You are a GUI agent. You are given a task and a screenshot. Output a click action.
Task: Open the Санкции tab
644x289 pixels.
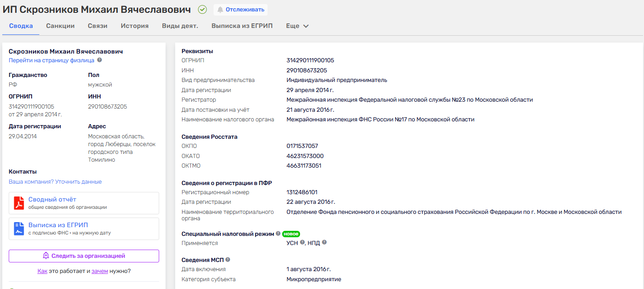pos(60,26)
